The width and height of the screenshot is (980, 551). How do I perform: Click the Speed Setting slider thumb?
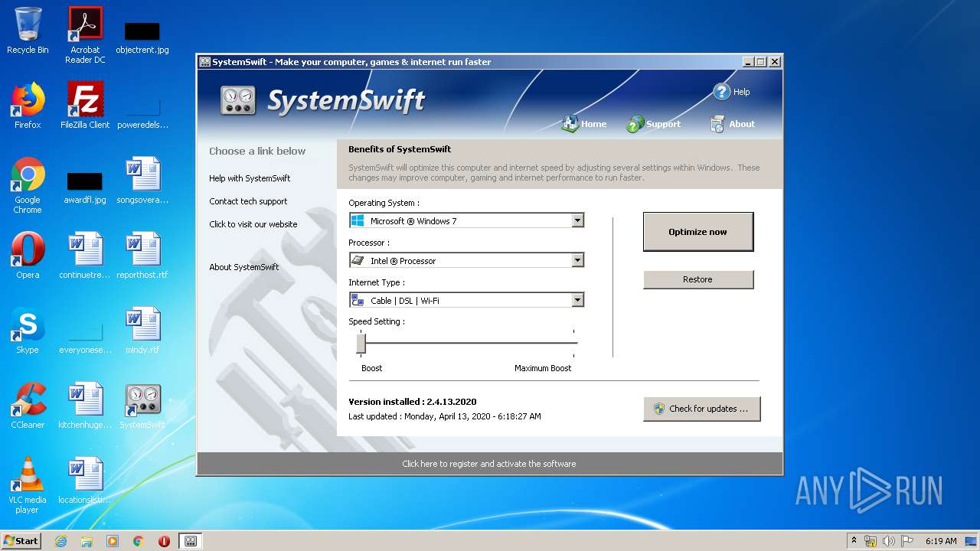click(x=361, y=344)
